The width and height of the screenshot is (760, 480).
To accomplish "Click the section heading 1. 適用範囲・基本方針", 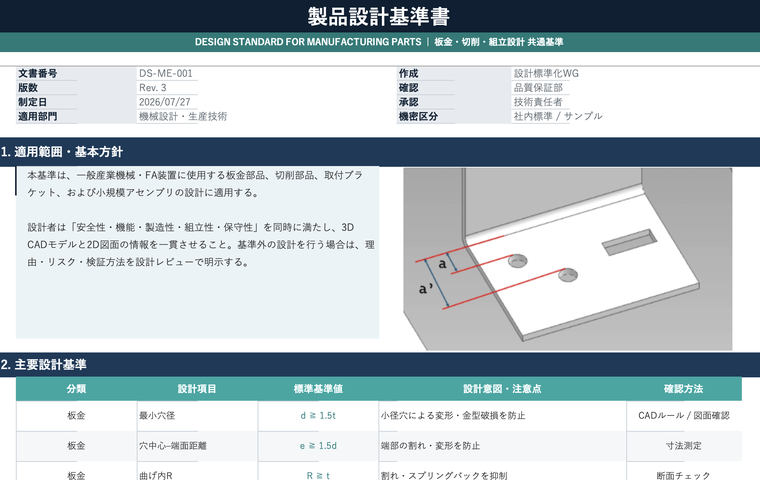I will pyautogui.click(x=62, y=152).
